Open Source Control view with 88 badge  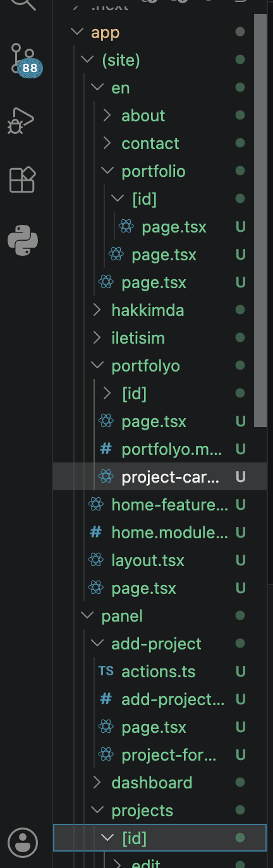(x=23, y=59)
